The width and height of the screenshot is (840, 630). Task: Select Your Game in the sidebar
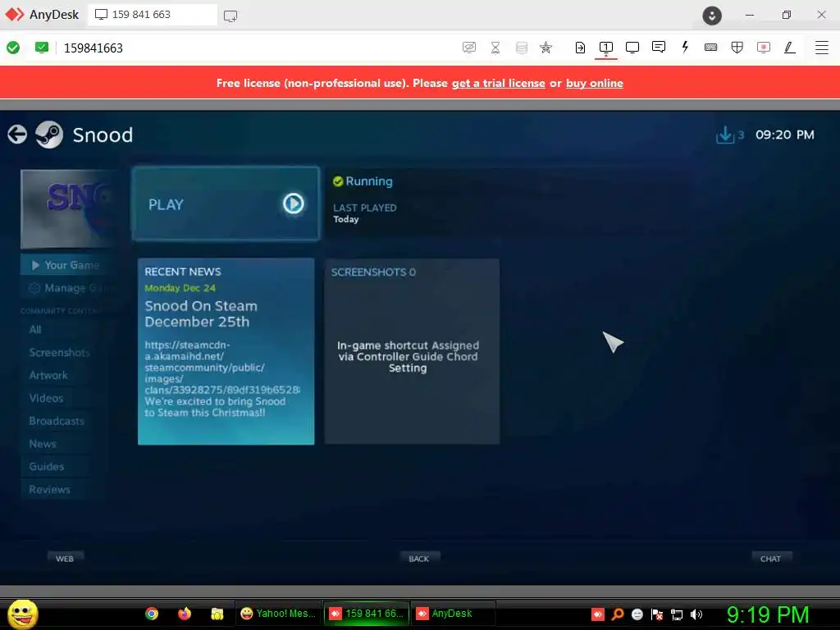click(x=66, y=265)
